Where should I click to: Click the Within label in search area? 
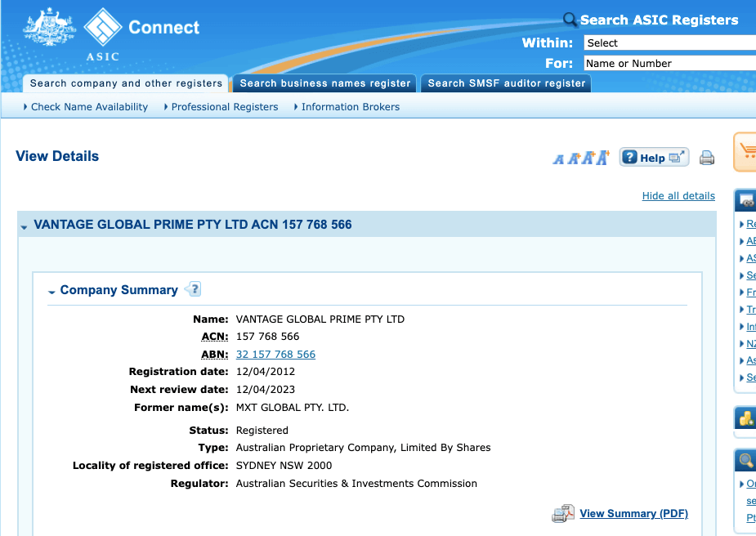[548, 43]
